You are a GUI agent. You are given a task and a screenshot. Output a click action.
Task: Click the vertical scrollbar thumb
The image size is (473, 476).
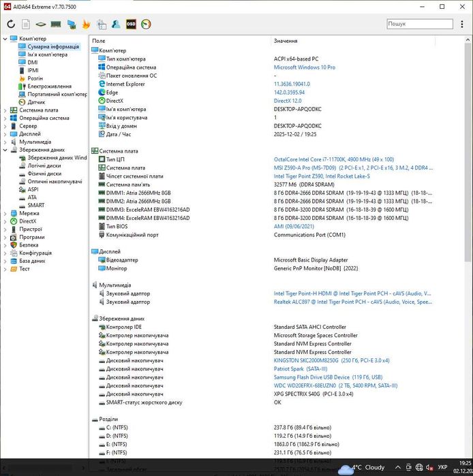[468, 152]
